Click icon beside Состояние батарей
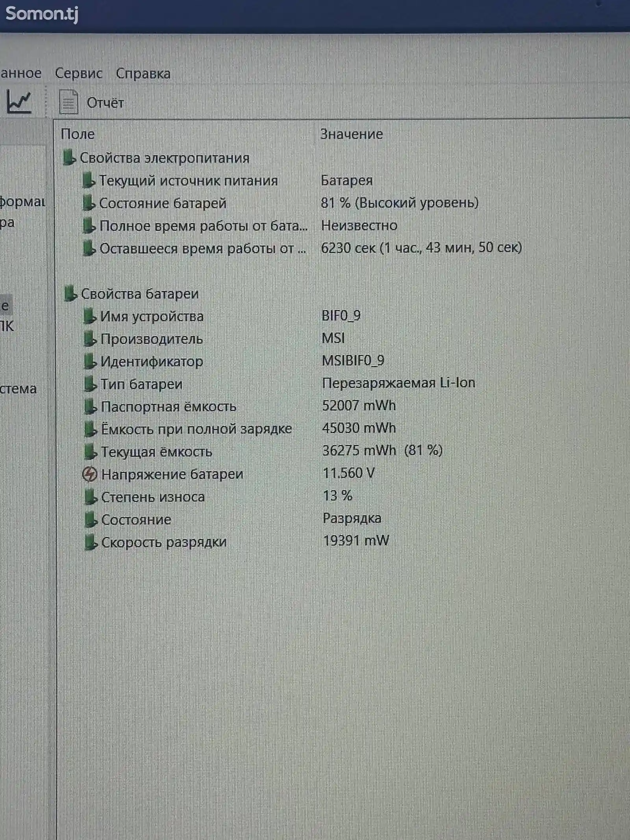The width and height of the screenshot is (630, 840). point(89,203)
